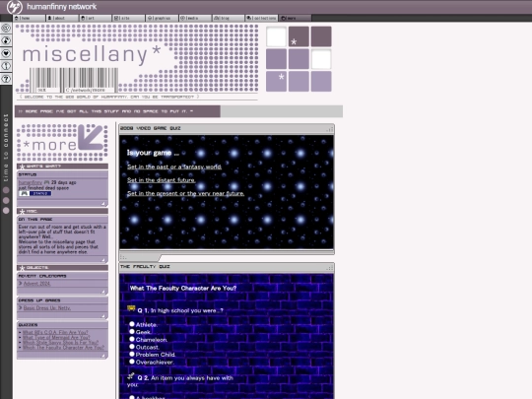The image size is (532, 399).
Task: Click the heart icon in left sidebar
Action: [6, 53]
